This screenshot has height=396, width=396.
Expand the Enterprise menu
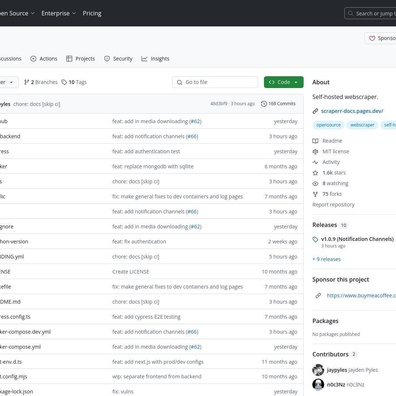click(x=59, y=13)
